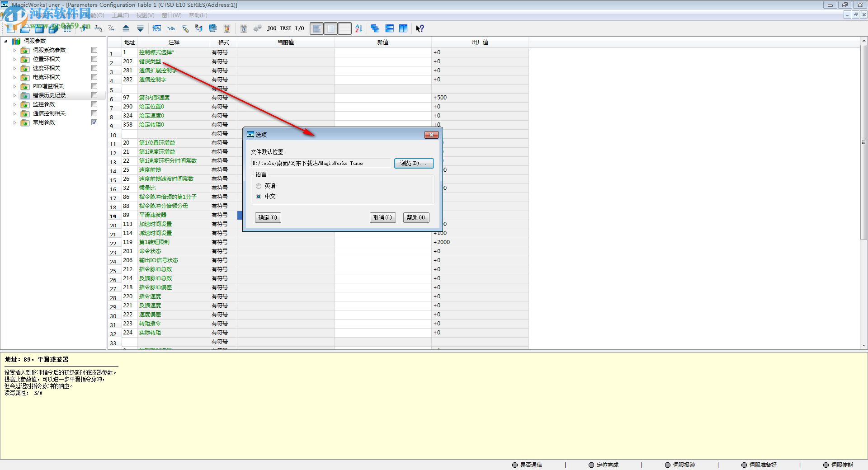Click the 伺服准备好 status indicator
This screenshot has width=868, height=470.
tap(759, 465)
